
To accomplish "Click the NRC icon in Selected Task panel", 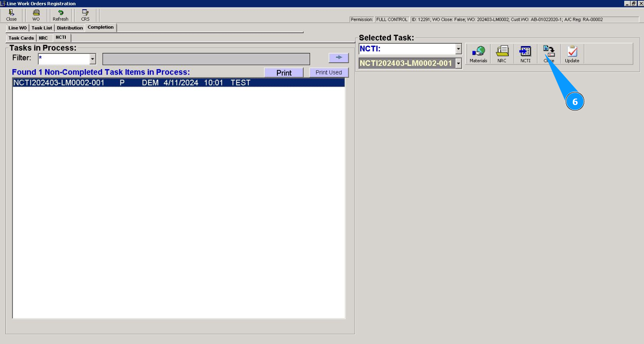I will [502, 54].
